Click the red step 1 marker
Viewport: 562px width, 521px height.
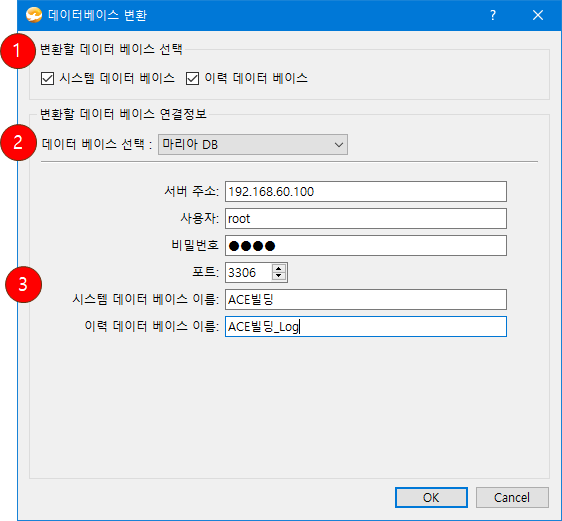pyautogui.click(x=18, y=51)
